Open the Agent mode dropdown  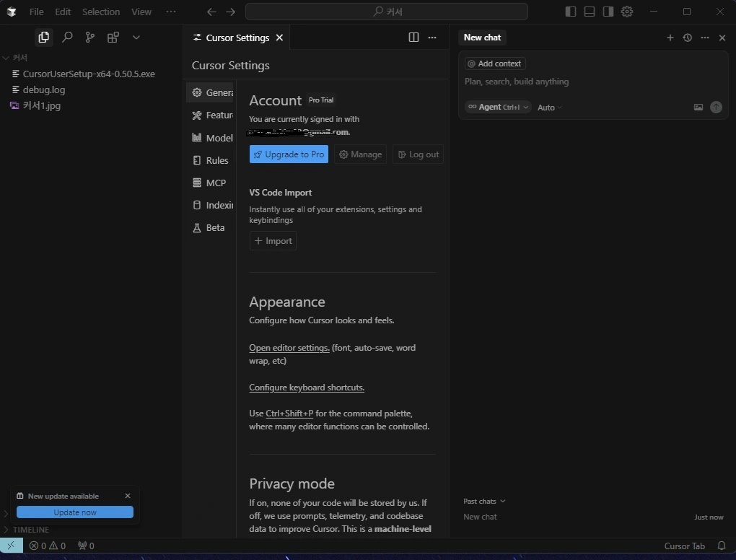pos(498,107)
